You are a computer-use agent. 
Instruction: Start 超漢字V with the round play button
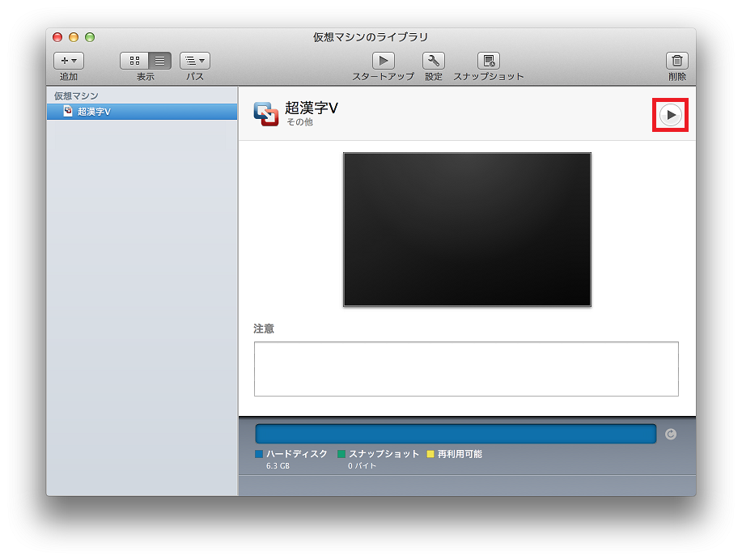pos(670,116)
